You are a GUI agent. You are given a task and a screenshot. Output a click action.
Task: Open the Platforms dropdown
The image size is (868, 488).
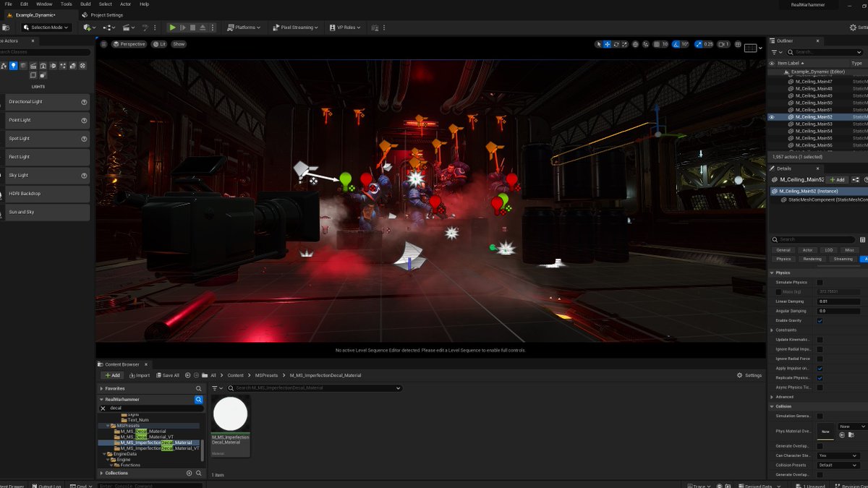pyautogui.click(x=244, y=27)
